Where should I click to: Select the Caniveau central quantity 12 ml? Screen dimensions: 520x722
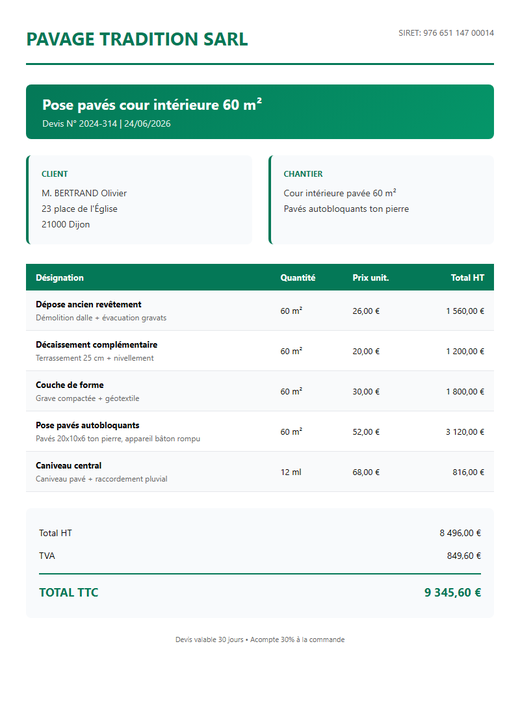[291, 472]
